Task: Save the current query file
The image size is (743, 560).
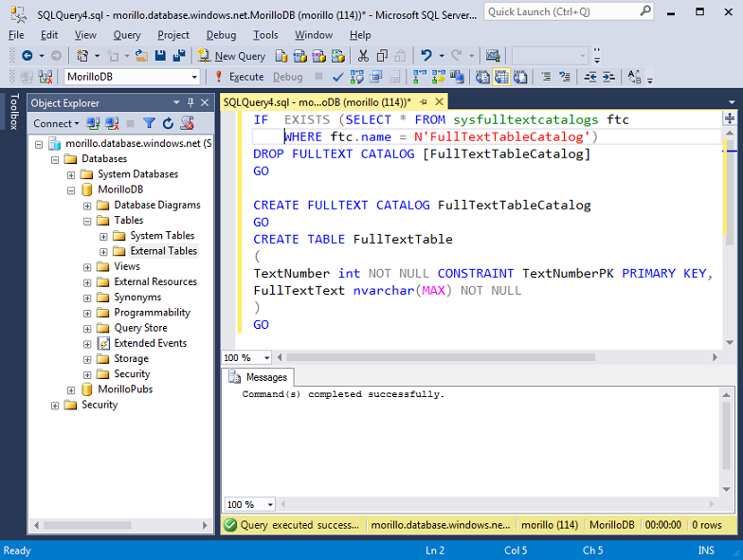Action: 160,56
